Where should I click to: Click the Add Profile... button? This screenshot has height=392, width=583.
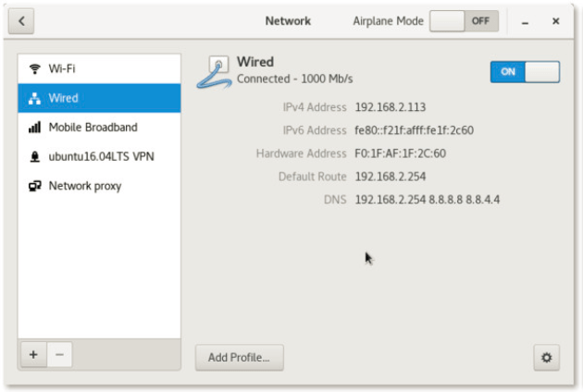[x=239, y=357]
